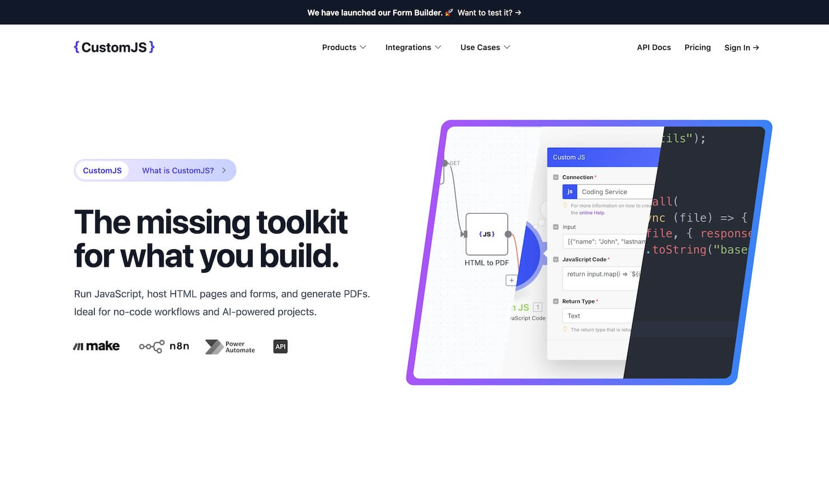Select the Pricing menu item
This screenshot has width=829, height=504.
coord(697,48)
